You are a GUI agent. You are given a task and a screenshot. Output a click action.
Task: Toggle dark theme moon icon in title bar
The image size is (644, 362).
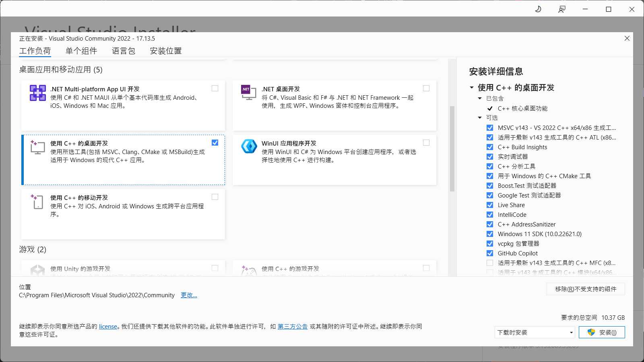[x=538, y=9]
